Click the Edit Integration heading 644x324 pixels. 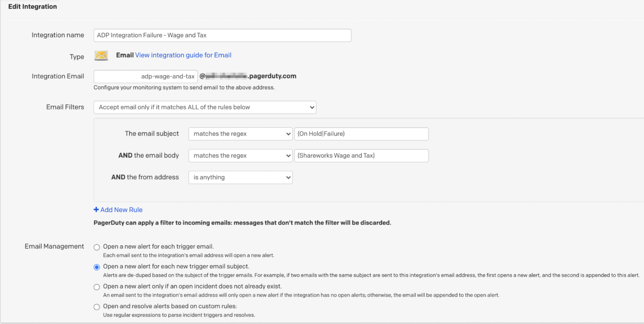(33, 7)
